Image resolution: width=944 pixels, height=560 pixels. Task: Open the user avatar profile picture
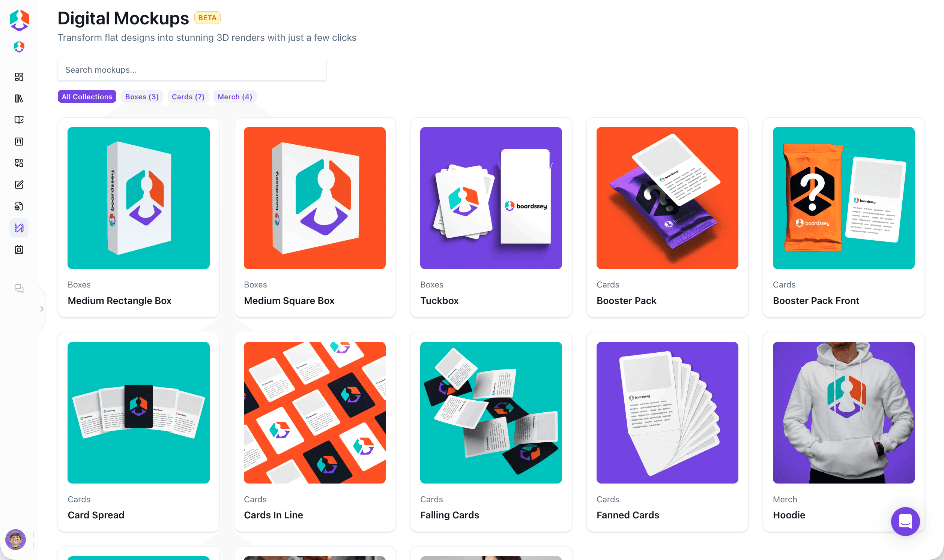[x=15, y=540]
